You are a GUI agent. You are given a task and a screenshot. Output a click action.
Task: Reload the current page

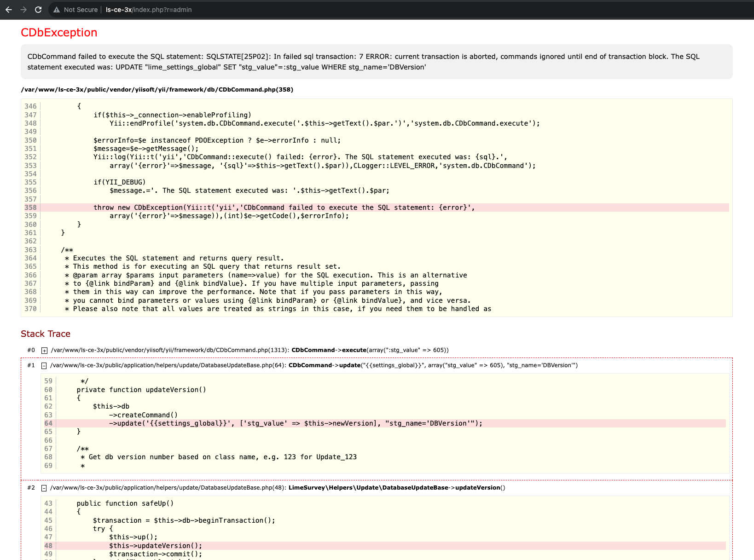click(38, 10)
